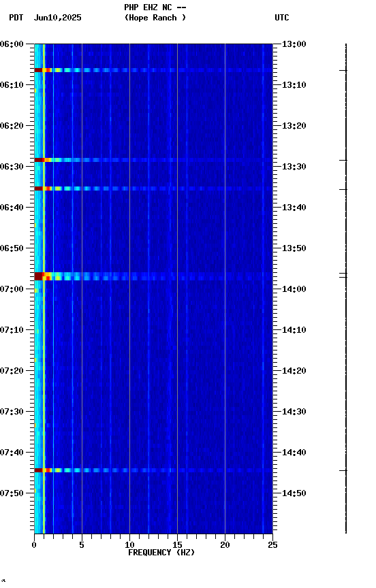Click the 07:50 PDT time label
This screenshot has width=376, height=588.
click(12, 494)
